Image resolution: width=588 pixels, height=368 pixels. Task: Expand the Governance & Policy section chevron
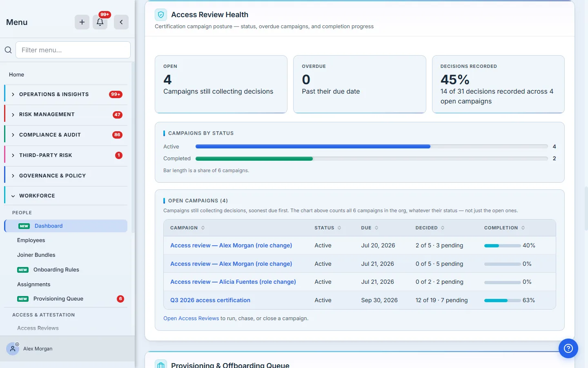point(13,176)
